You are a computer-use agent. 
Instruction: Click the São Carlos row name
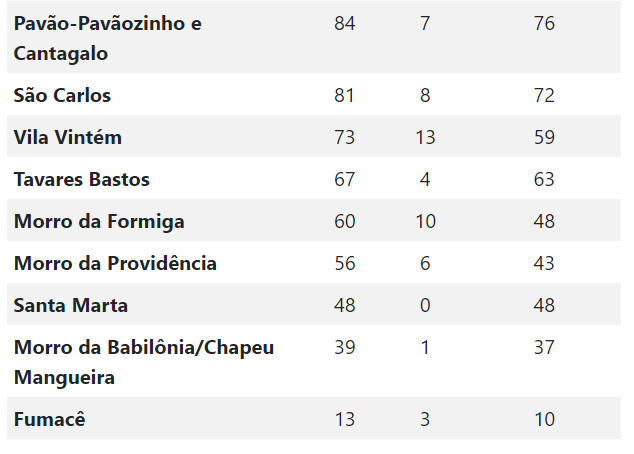(62, 95)
